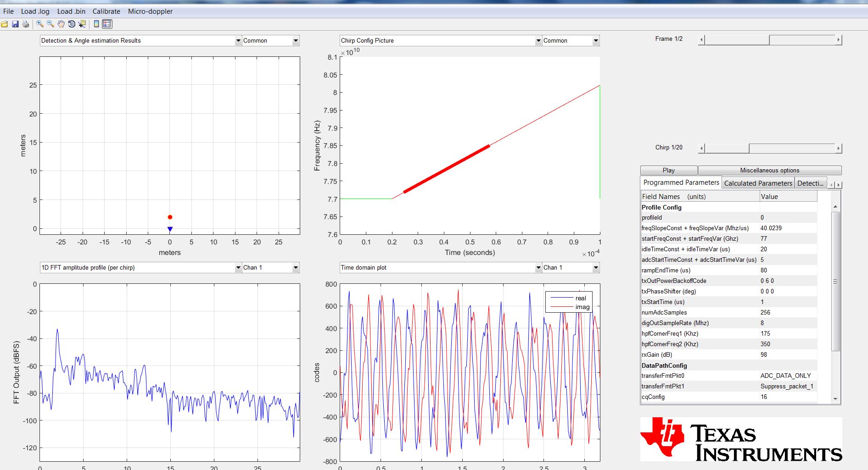Click the parameter table scroll-up arrow
The height and width of the screenshot is (470, 868).
pyautogui.click(x=835, y=207)
